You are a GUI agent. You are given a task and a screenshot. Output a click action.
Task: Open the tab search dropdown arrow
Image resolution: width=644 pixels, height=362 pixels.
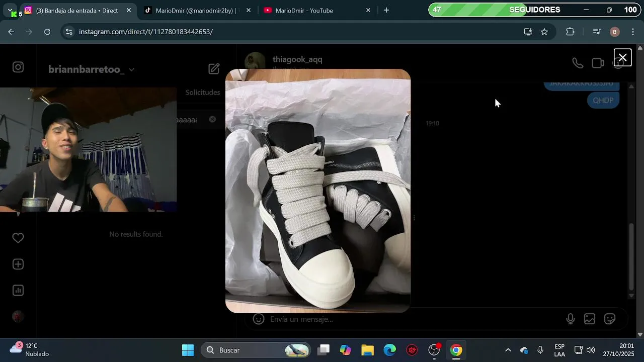click(10, 10)
